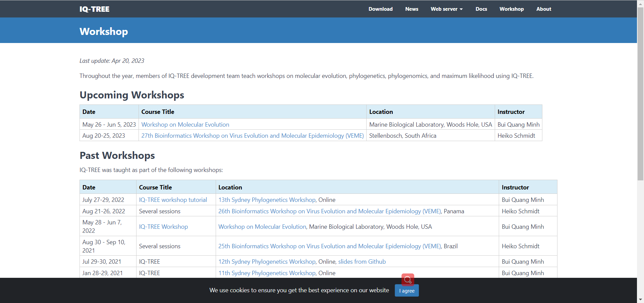644x303 pixels.
Task: Follow the 13th Sydney Phylogenetics Workshop link
Action: tap(267, 200)
